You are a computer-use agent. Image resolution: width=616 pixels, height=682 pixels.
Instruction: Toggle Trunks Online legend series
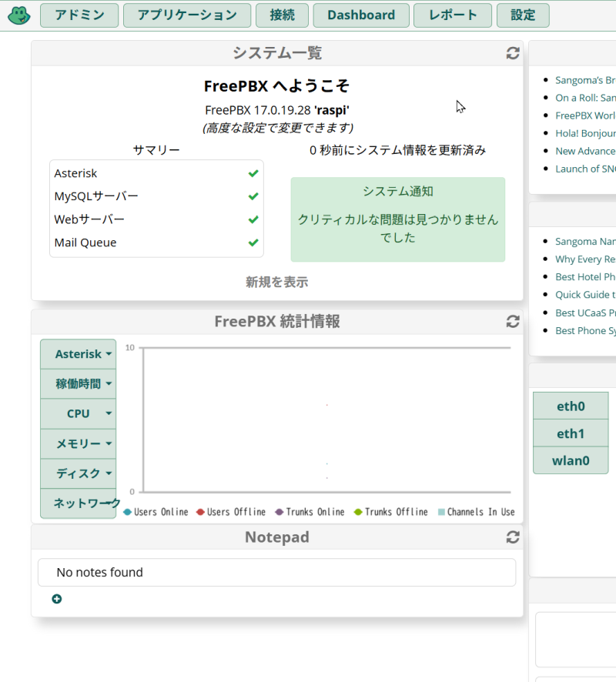coord(310,512)
